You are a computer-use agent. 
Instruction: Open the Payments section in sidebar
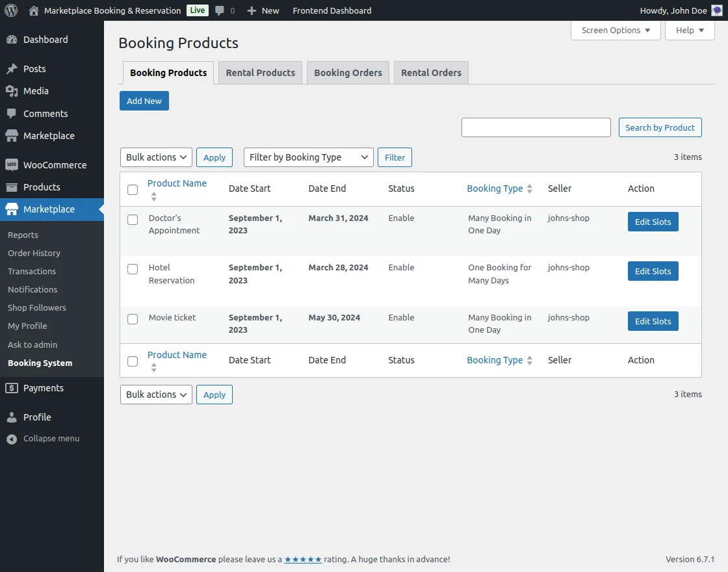(x=44, y=387)
